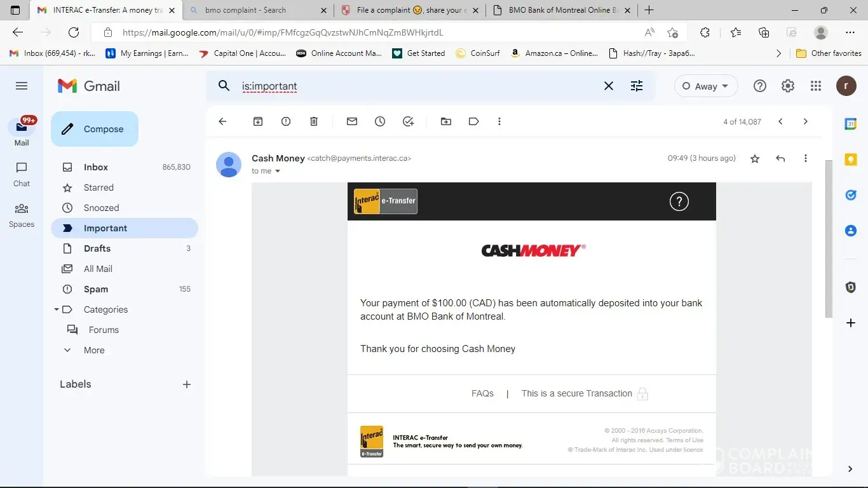Open a new browser tab
This screenshot has width=868, height=488.
click(x=649, y=10)
